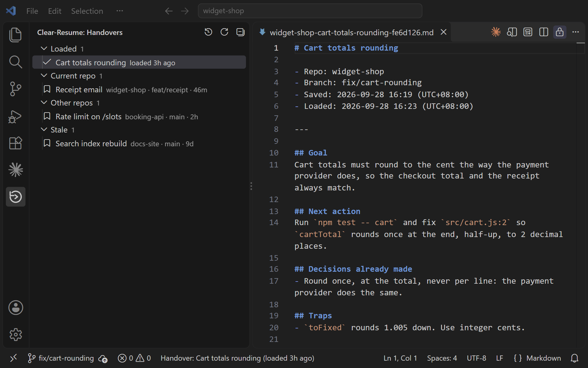The width and height of the screenshot is (588, 368).
Task: Click the 'Clear-Resume: Handovers' panel title
Action: click(80, 32)
